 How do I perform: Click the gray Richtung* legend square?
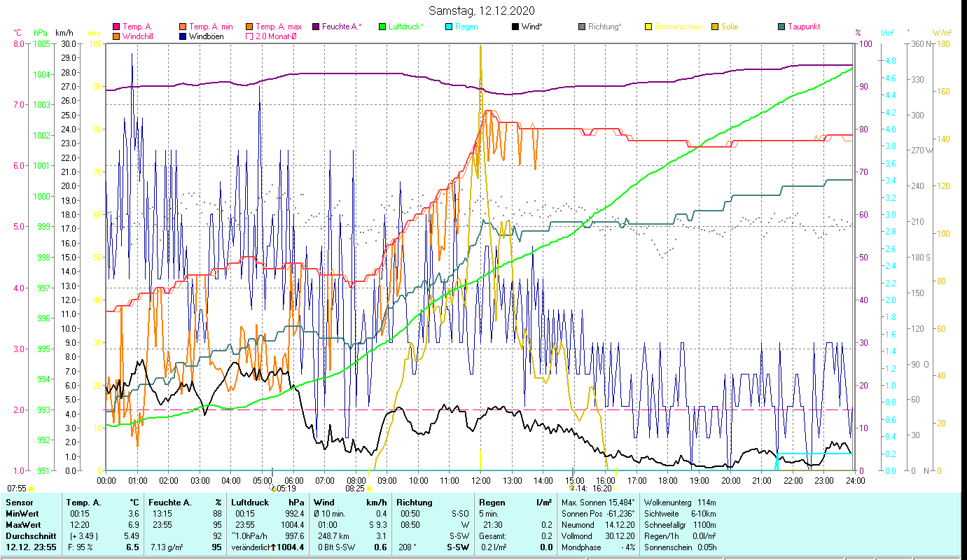coord(582,27)
